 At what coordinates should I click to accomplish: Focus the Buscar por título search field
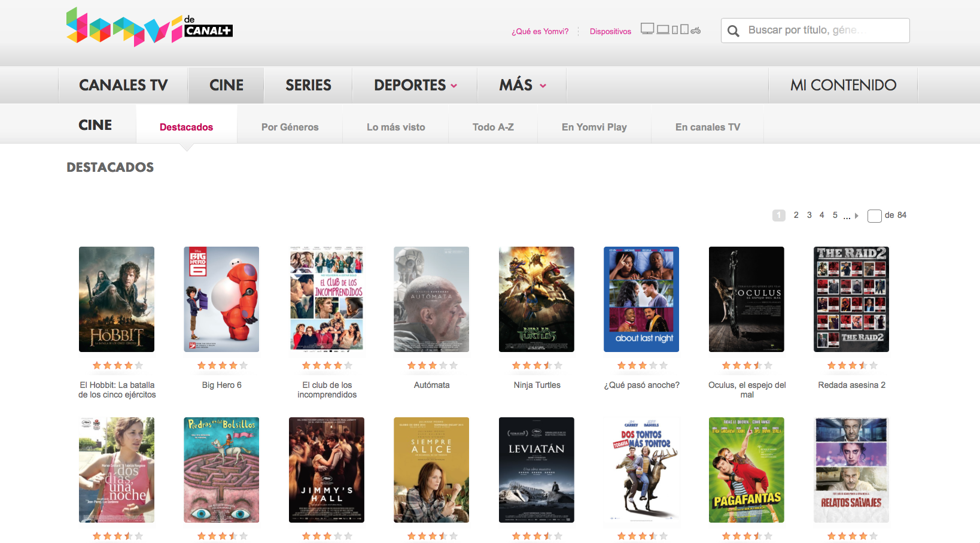point(815,31)
